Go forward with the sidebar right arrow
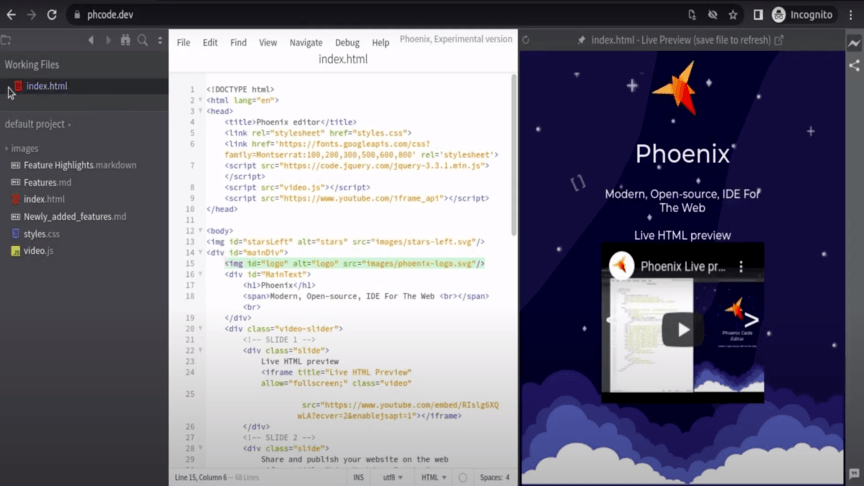Screen dimensions: 864x486 click(108, 40)
